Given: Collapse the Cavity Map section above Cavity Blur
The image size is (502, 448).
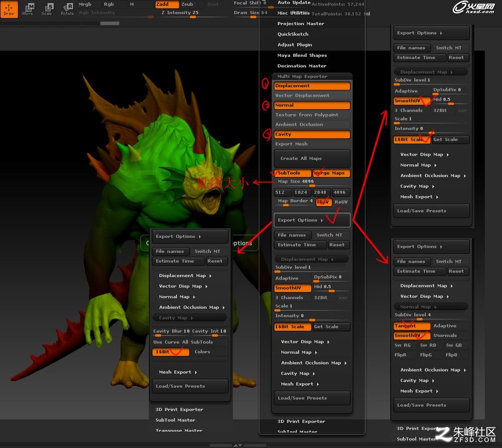Looking at the screenshot, I should 190,318.
